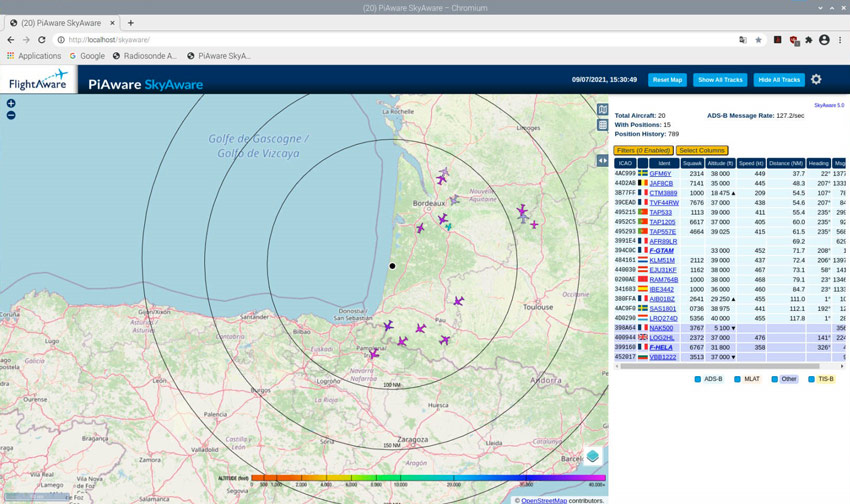Close the PiAware SkyAware tab

point(112,23)
